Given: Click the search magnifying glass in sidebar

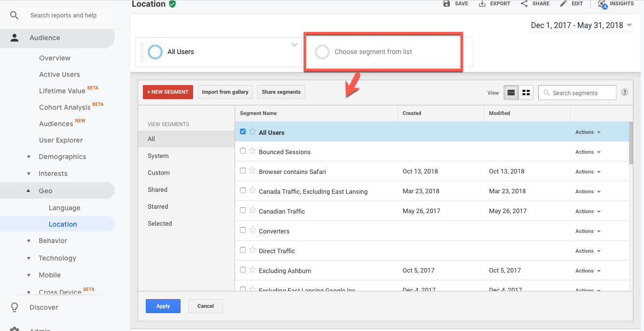Looking at the screenshot, I should 14,15.
